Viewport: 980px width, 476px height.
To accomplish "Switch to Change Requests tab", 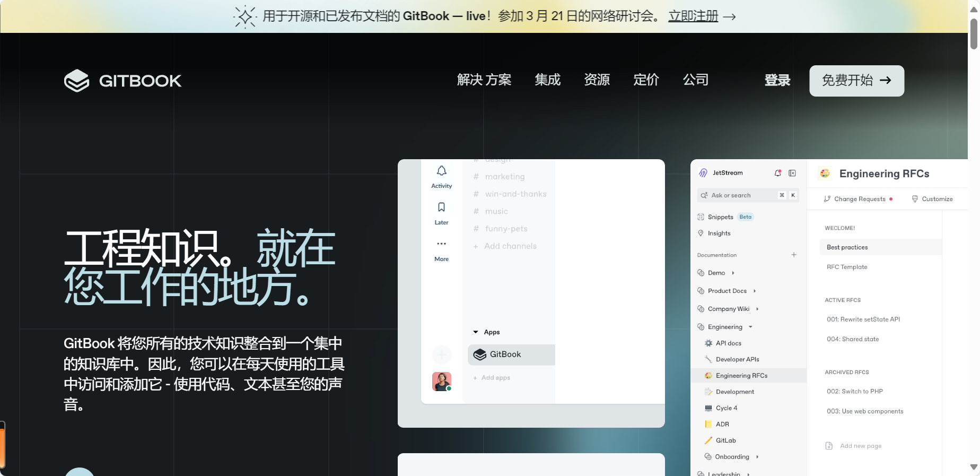I will [858, 199].
